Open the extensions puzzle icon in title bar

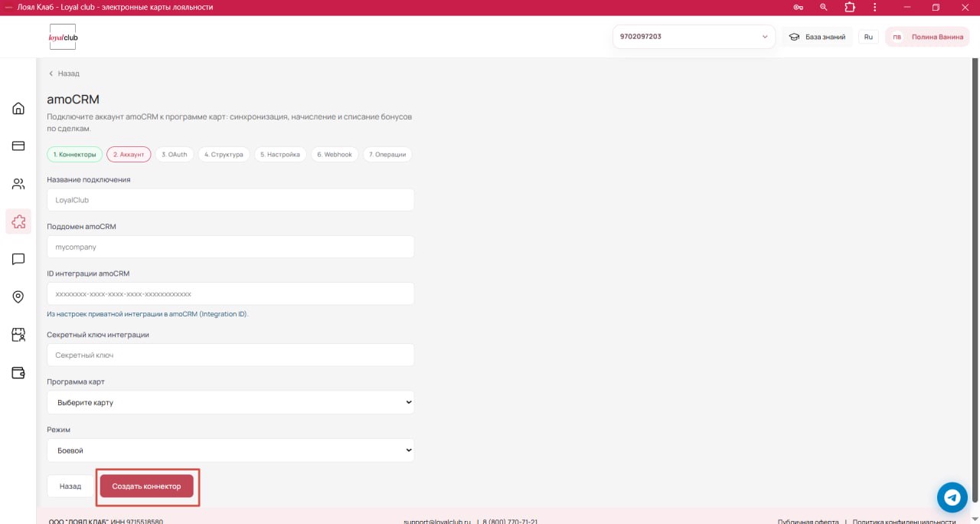(x=850, y=7)
